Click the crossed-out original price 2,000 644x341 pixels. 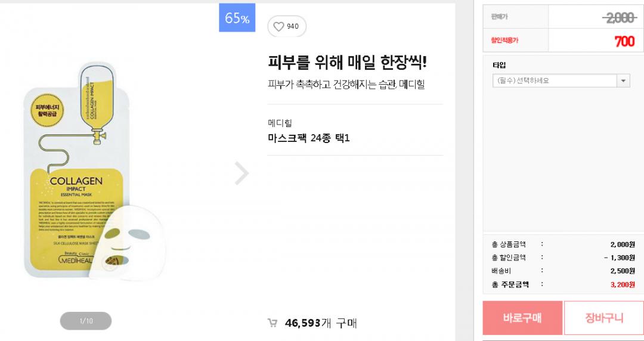click(619, 18)
